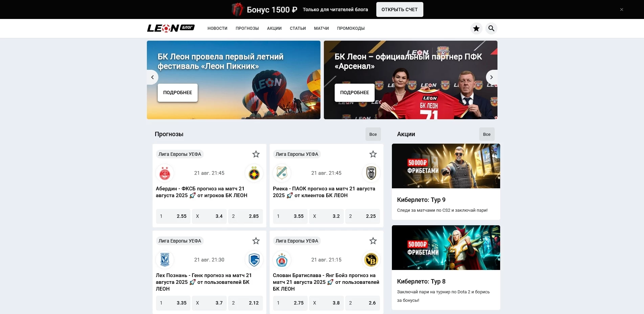The image size is (644, 314).
Task: Click Подробнее on Леон Пикник banner
Action: [178, 92]
